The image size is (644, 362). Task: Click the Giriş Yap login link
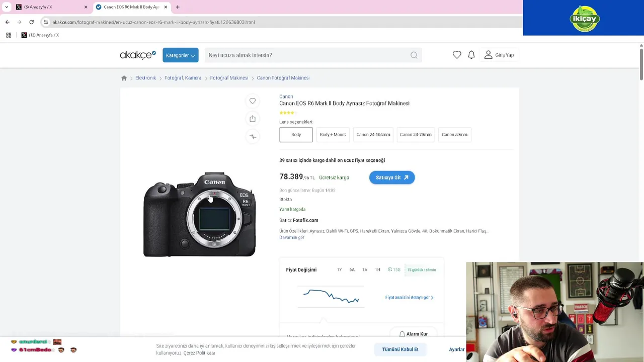click(499, 55)
